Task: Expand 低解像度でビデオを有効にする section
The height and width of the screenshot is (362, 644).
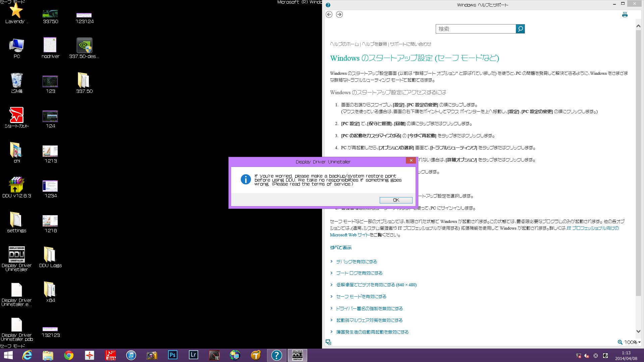Action: click(376, 285)
